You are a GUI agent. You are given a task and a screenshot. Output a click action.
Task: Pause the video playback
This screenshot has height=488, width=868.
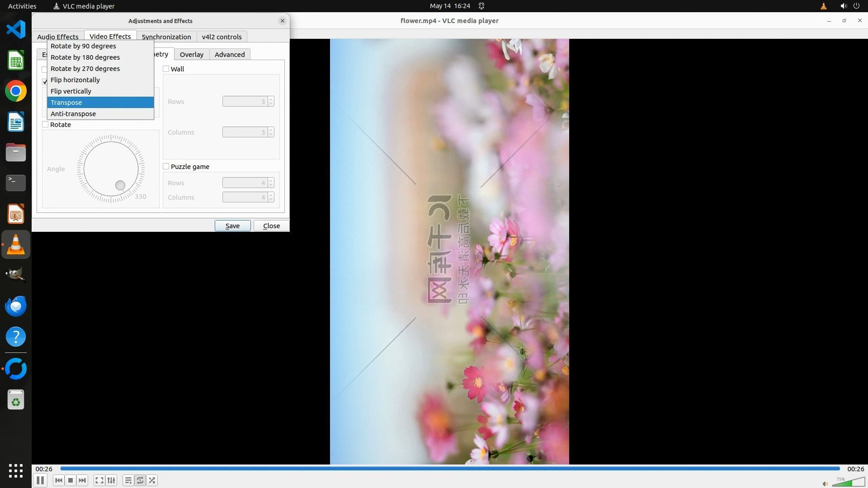coord(40,480)
